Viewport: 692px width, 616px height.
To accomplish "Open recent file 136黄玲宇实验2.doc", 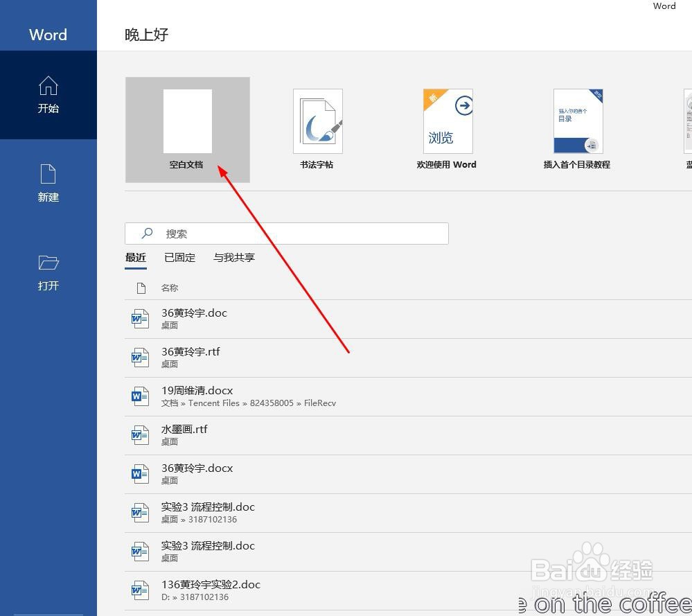I will pos(408,591).
